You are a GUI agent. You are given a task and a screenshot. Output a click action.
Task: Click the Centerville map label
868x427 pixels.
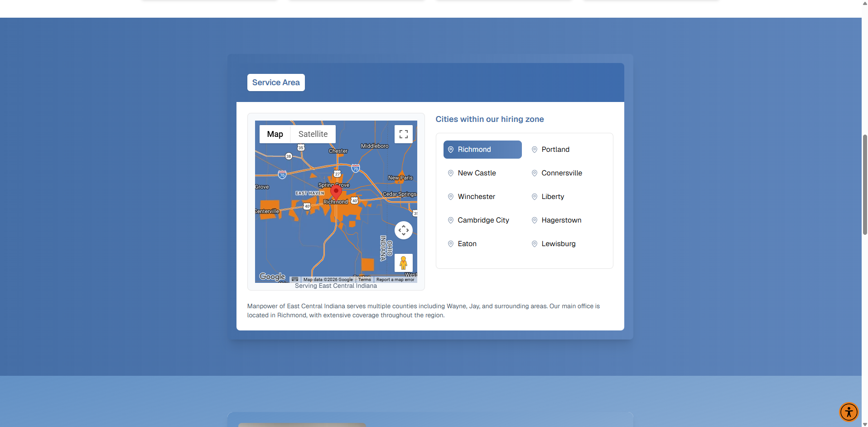pos(267,211)
